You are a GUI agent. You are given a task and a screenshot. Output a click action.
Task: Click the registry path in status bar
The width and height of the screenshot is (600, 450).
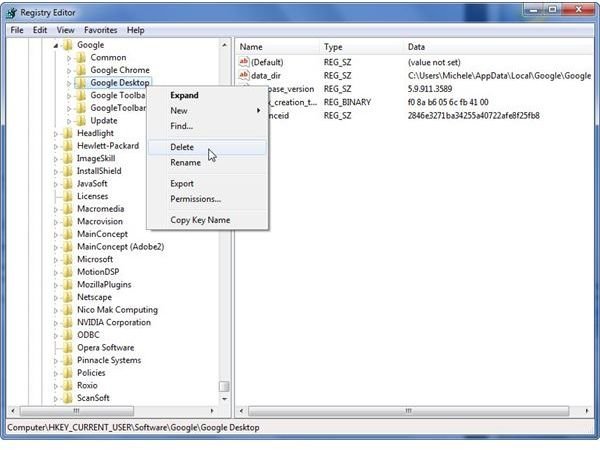tap(134, 428)
